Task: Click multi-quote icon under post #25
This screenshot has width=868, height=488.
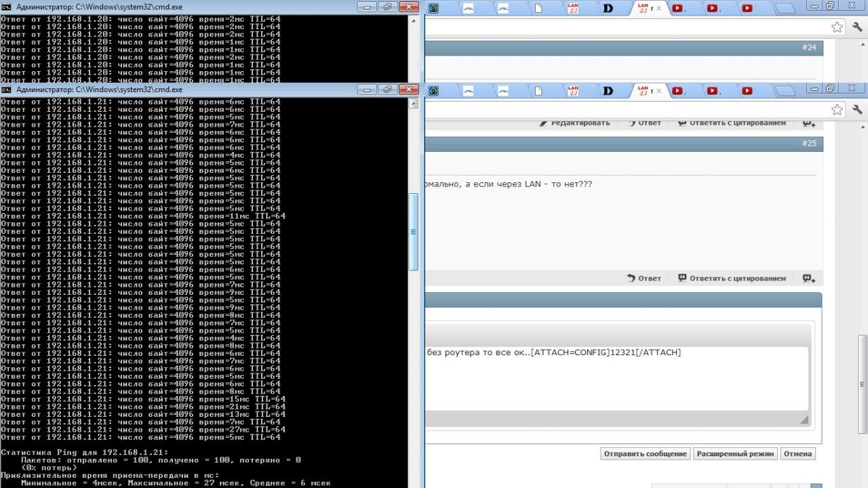Action: pyautogui.click(x=809, y=278)
